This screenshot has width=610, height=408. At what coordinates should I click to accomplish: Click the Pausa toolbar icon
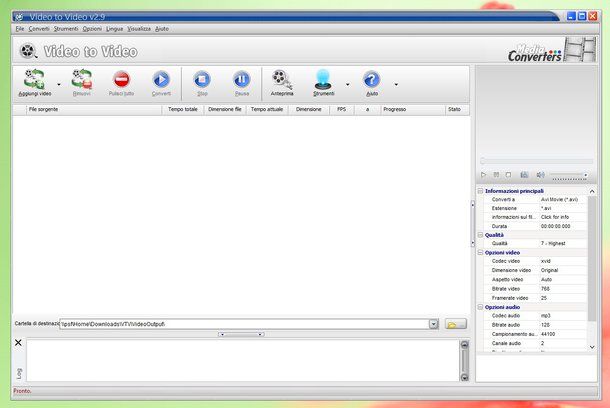[242, 80]
